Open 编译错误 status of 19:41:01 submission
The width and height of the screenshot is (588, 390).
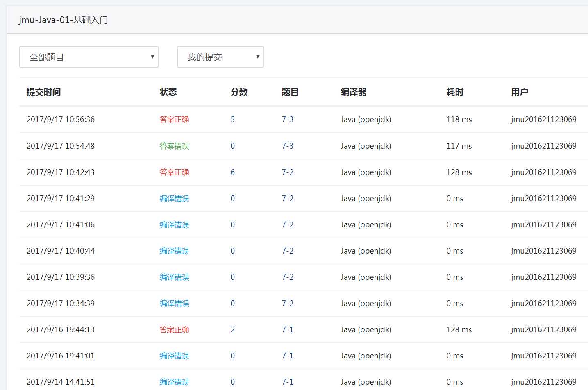tap(174, 356)
